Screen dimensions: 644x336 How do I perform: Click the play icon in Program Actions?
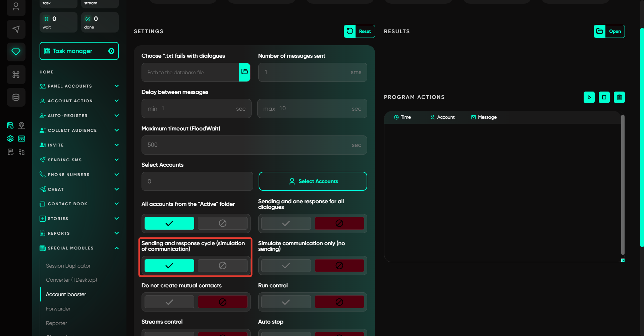tap(589, 97)
